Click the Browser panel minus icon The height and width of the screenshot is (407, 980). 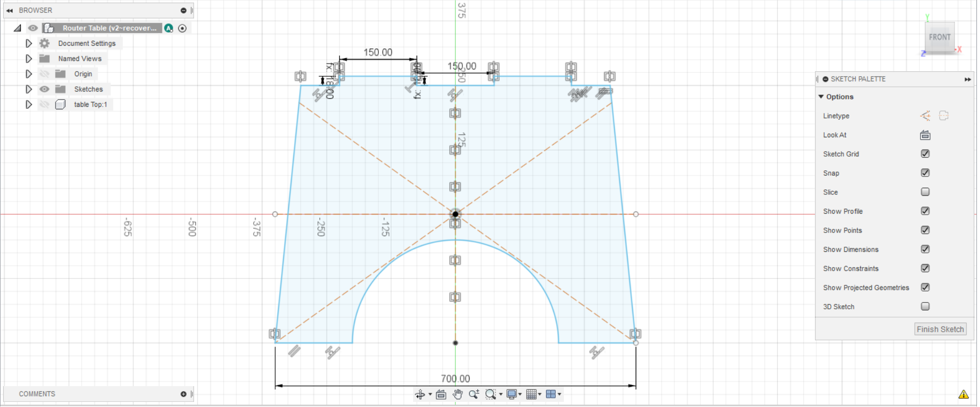[x=183, y=10]
